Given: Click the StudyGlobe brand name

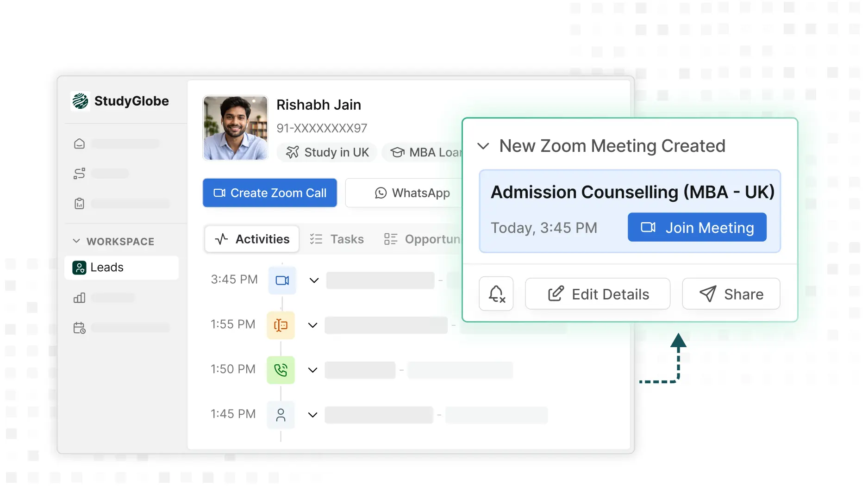Looking at the screenshot, I should (131, 101).
